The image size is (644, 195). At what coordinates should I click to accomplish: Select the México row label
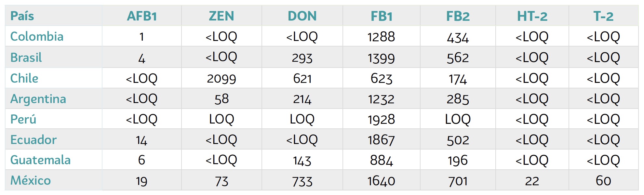click(x=31, y=180)
